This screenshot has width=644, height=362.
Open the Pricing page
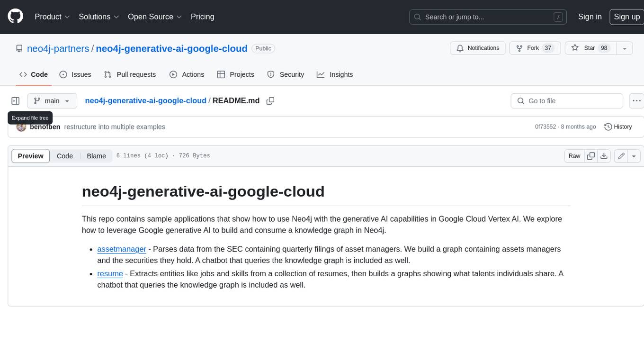pyautogui.click(x=202, y=17)
